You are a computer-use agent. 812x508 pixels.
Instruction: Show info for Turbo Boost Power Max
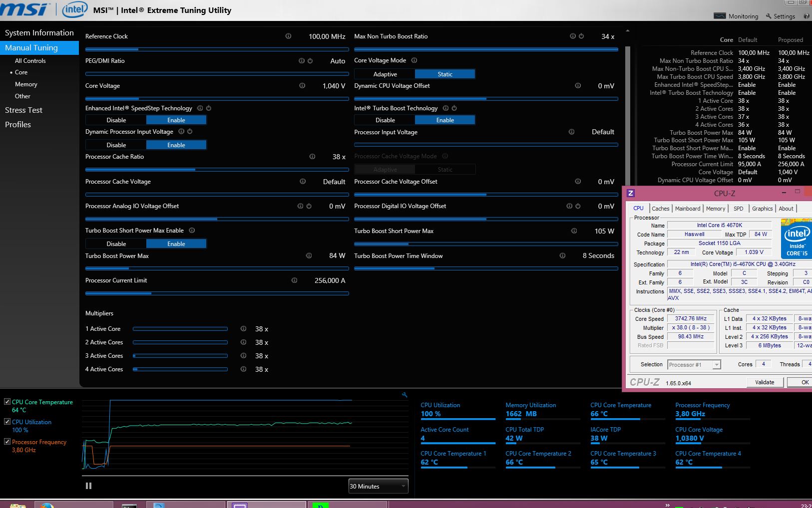coord(309,255)
